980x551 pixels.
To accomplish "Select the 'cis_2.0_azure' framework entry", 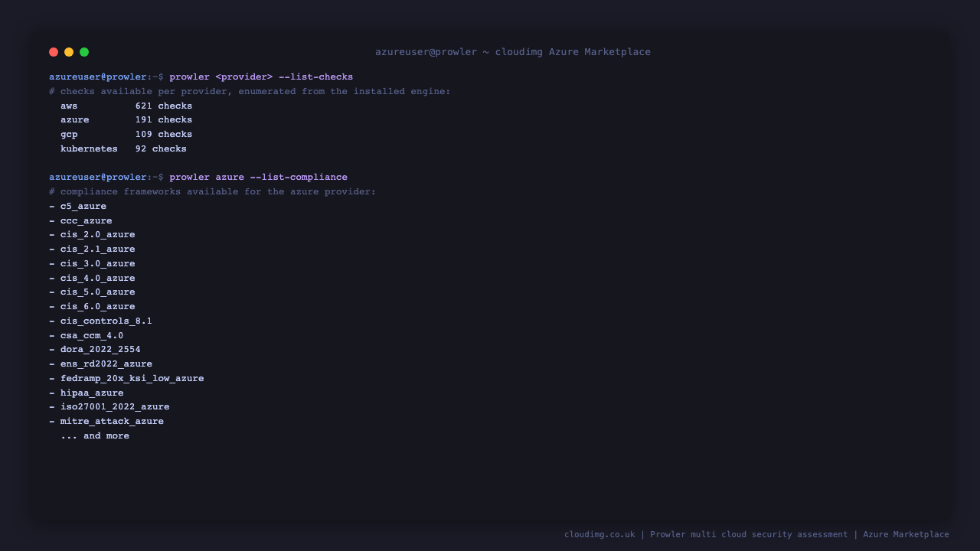I will coord(92,235).
